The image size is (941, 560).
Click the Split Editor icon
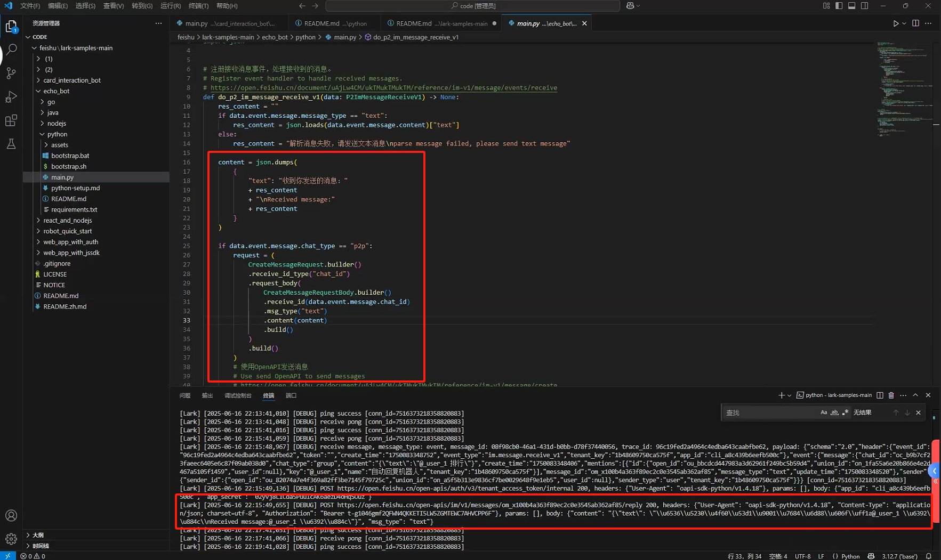tap(915, 23)
